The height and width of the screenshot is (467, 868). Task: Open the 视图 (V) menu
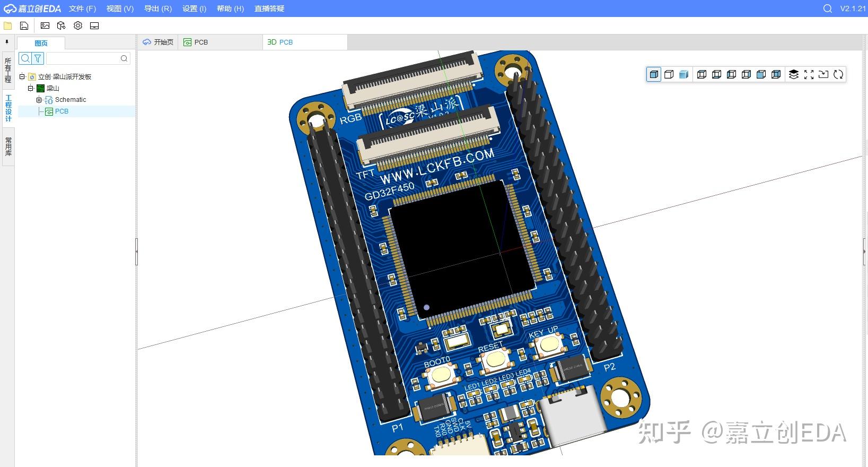(120, 8)
